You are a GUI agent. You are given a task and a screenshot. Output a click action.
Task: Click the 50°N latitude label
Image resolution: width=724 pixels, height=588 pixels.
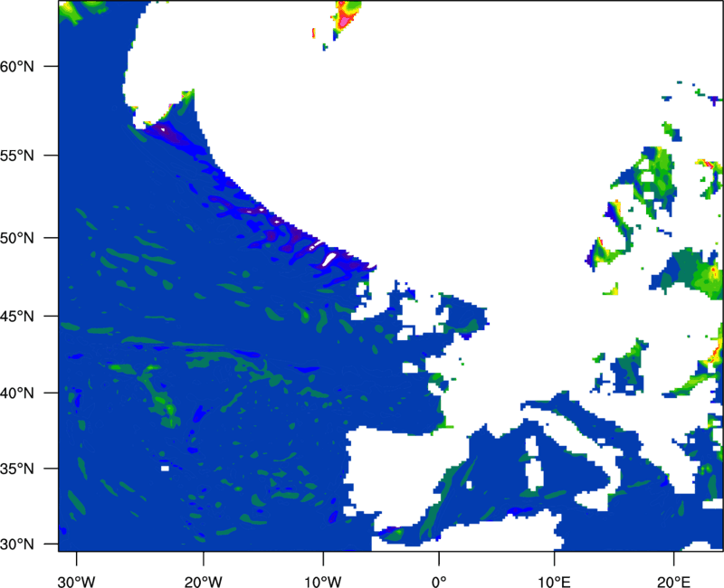click(x=17, y=238)
